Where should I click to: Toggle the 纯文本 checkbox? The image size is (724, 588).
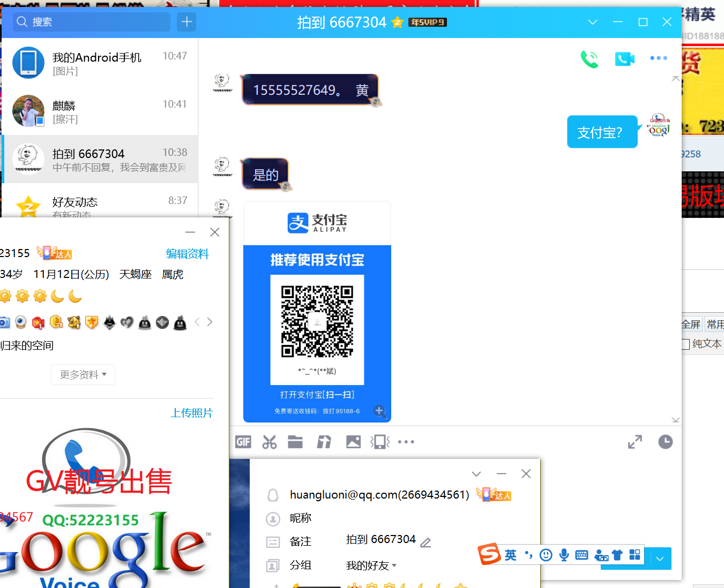pos(685,344)
